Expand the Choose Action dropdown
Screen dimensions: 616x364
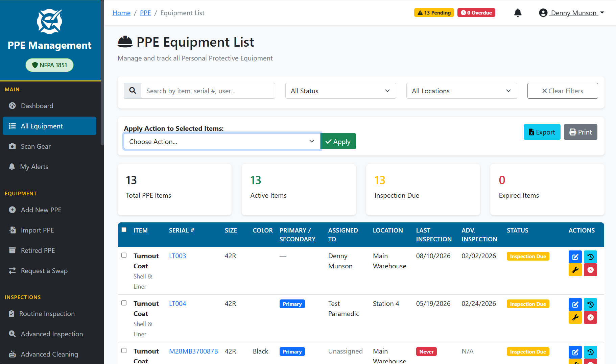click(222, 141)
